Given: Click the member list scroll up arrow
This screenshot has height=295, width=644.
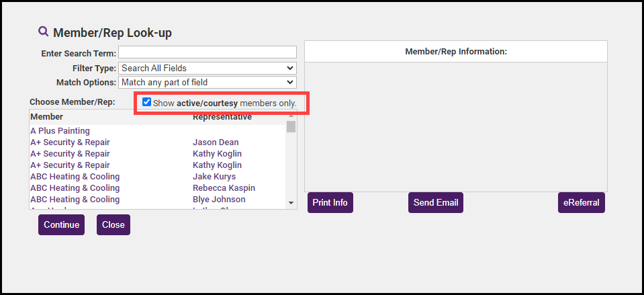Looking at the screenshot, I should pos(291,116).
